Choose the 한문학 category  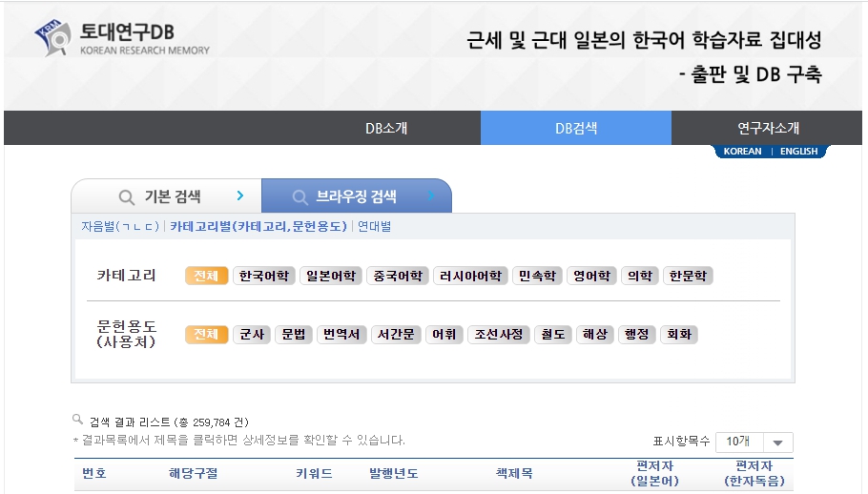point(688,276)
